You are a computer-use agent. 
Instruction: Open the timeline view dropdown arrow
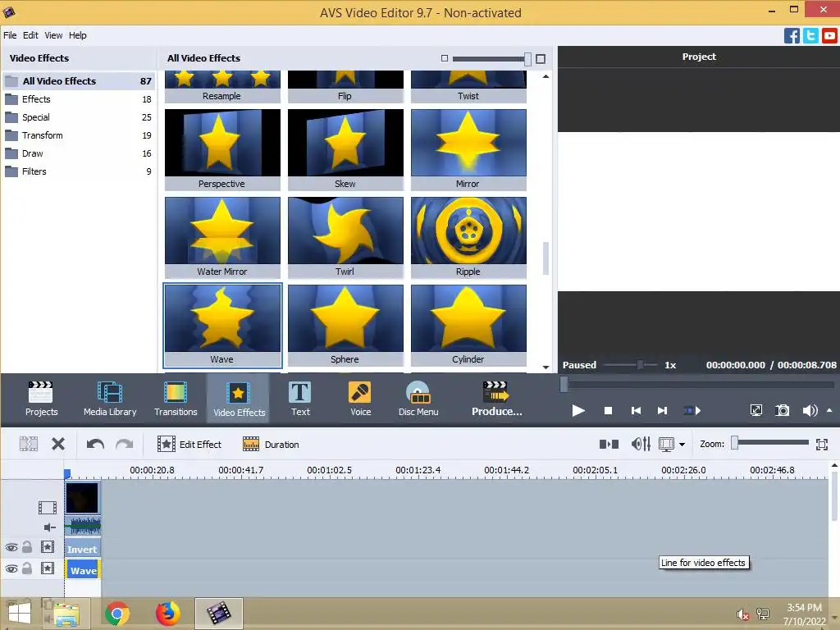(x=682, y=444)
